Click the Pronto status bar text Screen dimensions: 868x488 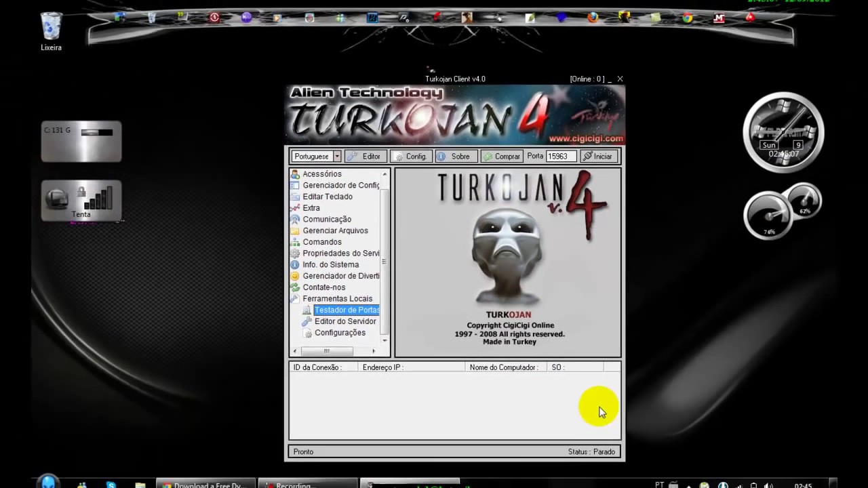pos(303,452)
